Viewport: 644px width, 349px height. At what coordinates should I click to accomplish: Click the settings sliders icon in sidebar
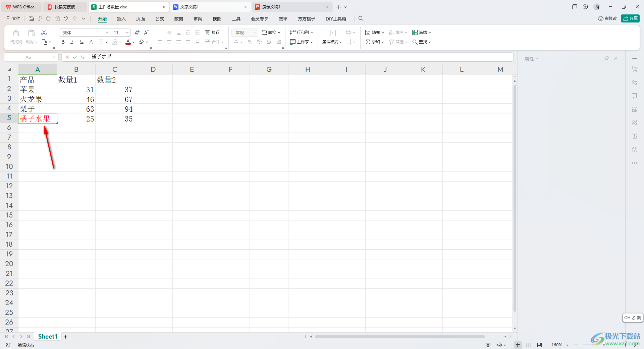point(635,83)
